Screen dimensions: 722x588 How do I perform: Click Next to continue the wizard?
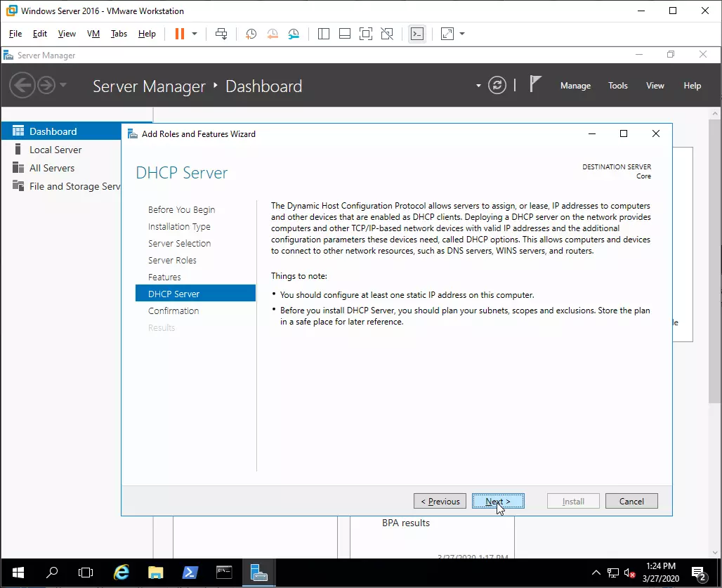pyautogui.click(x=498, y=501)
